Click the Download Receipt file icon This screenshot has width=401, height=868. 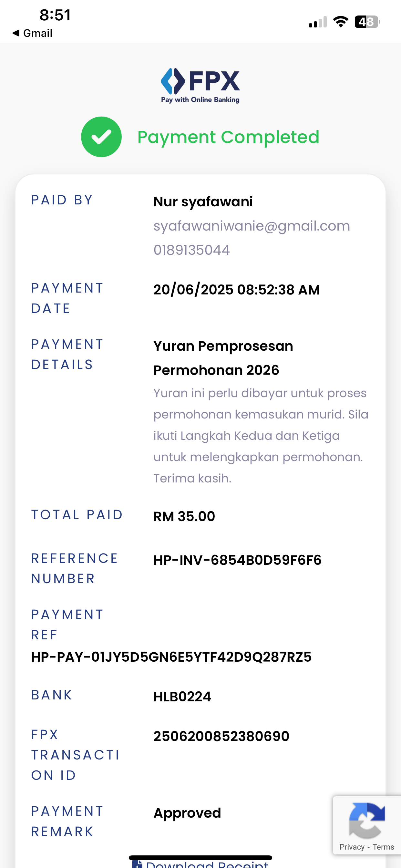click(137, 864)
